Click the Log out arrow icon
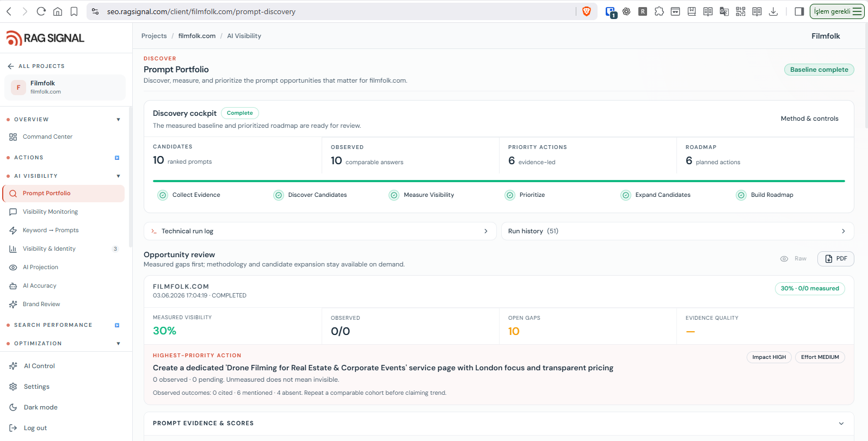This screenshot has height=441, width=868. coord(13,428)
